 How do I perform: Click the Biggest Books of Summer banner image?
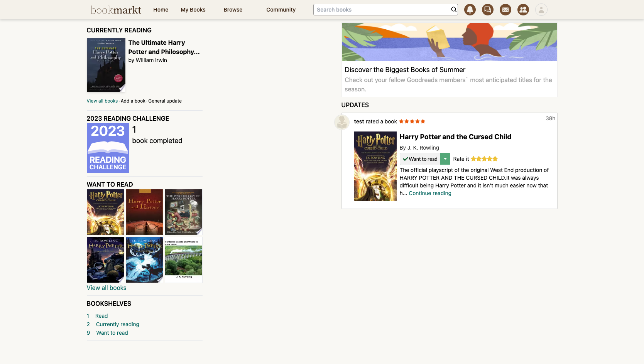pos(449,42)
